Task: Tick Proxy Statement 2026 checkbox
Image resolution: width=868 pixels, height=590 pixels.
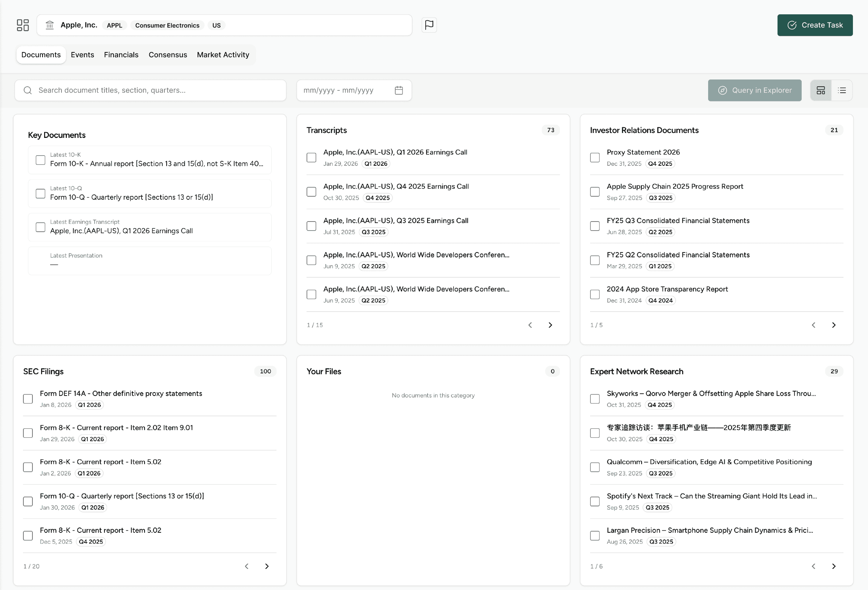Action: point(595,157)
